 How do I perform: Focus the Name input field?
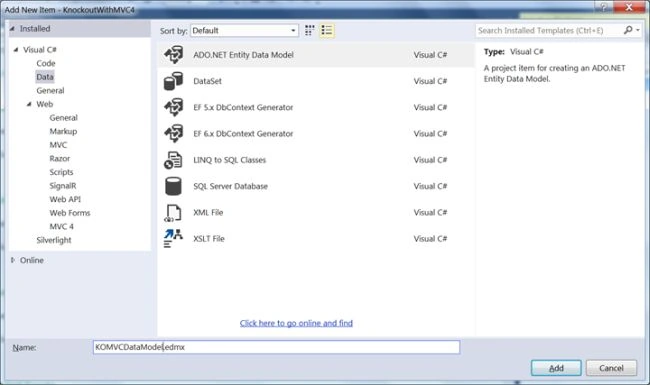click(x=276, y=347)
